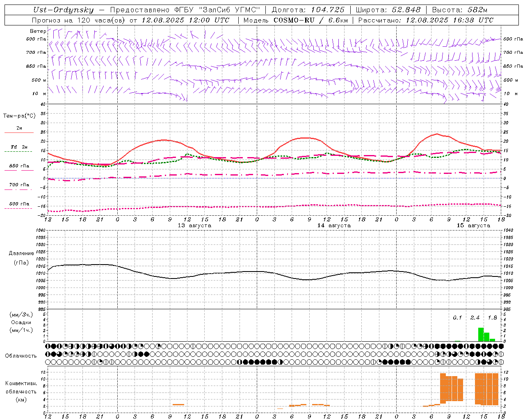The height and width of the screenshot is (420, 525).
Task: Click the (гПа) unit under Давление
Action: tap(21, 263)
